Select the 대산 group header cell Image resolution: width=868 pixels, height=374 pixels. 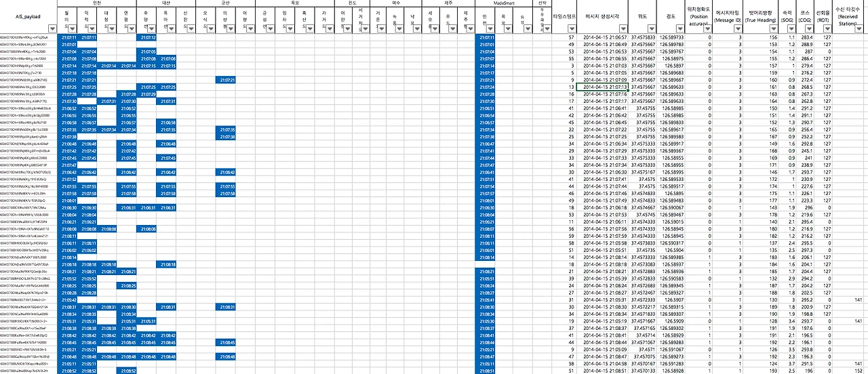(x=167, y=3)
